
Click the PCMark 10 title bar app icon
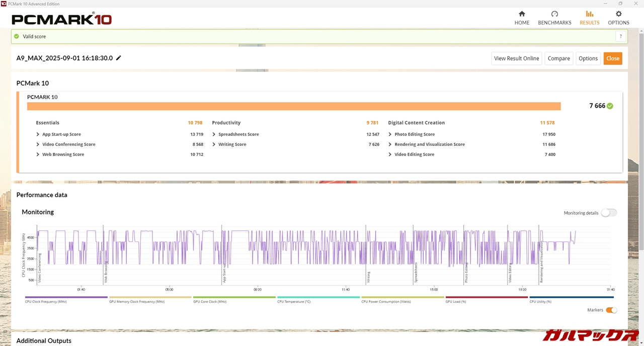[4, 4]
